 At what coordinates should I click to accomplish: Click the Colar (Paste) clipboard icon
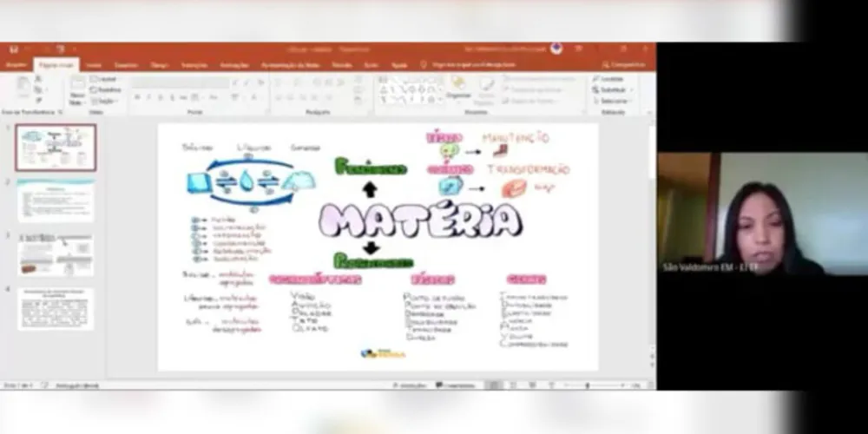[22, 87]
